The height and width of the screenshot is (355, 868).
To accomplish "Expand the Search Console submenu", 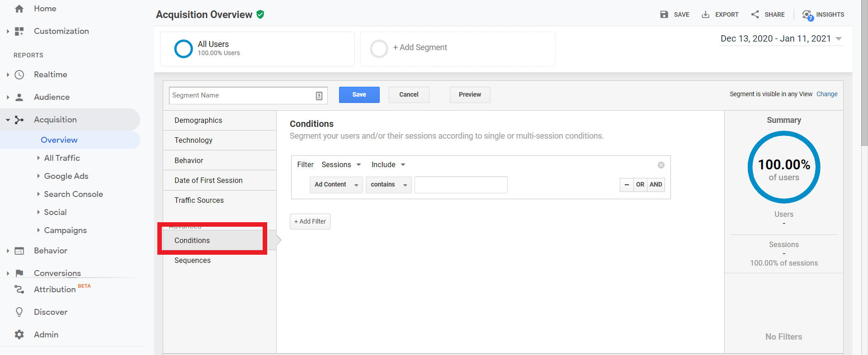I will pos(38,194).
